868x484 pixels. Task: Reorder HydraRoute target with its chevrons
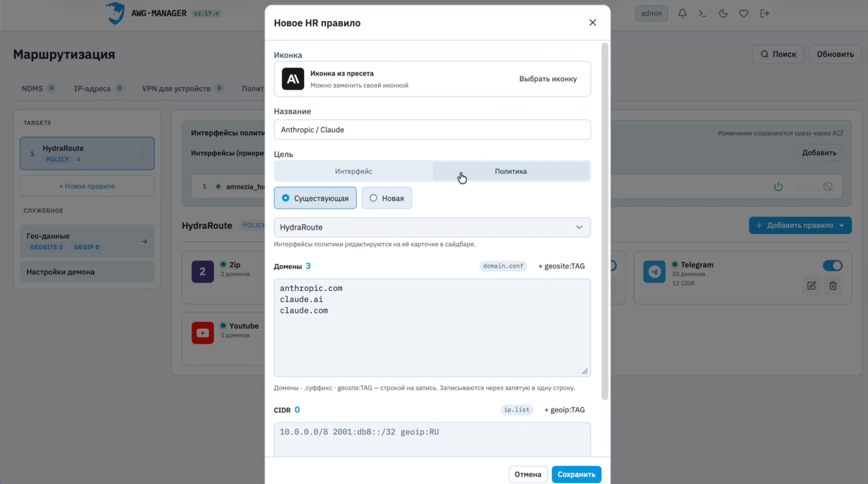[142, 154]
